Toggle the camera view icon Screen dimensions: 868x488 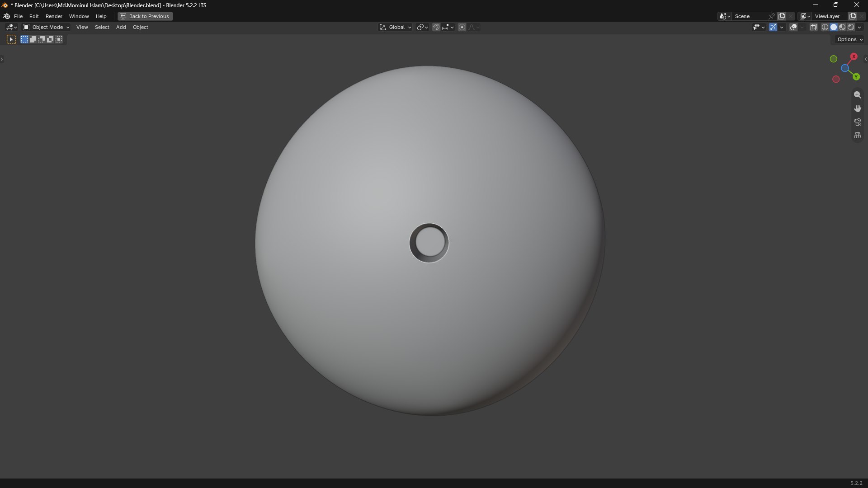click(857, 122)
